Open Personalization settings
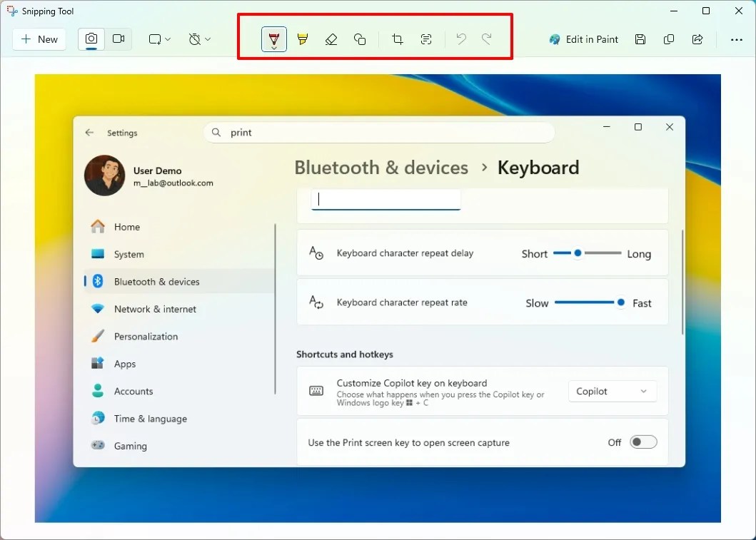The width and height of the screenshot is (756, 540). click(179, 337)
